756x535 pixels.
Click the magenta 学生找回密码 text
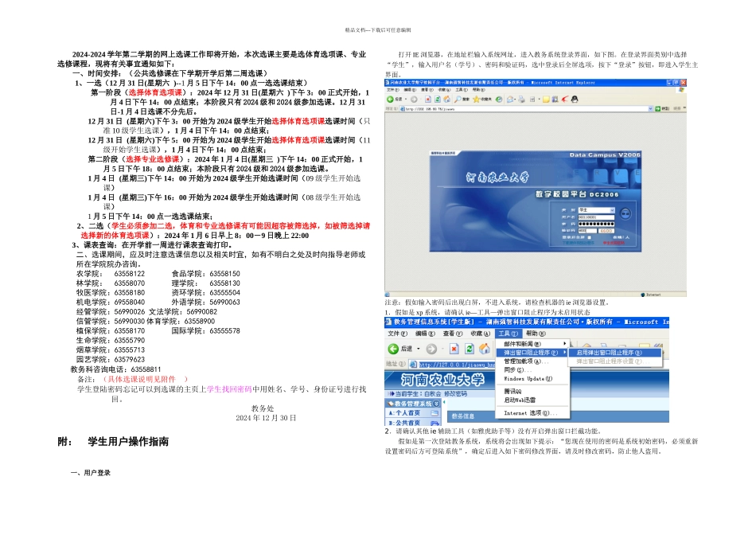(229, 389)
